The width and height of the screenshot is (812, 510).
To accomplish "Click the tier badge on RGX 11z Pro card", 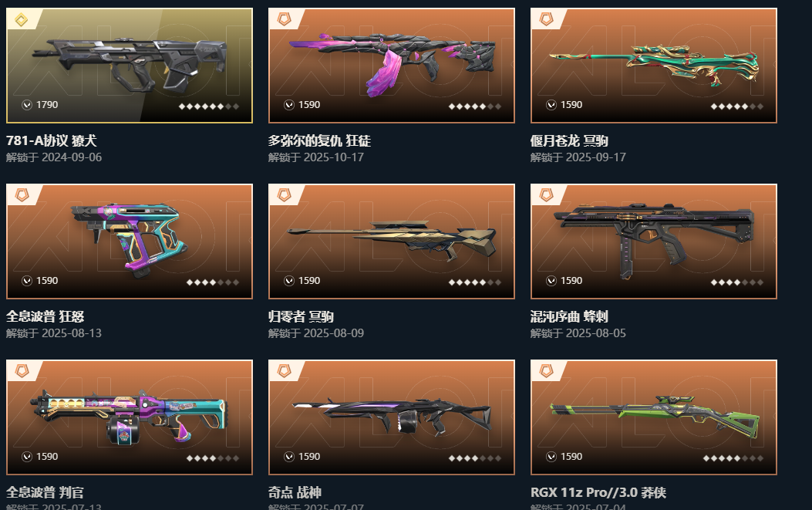I will 546,371.
